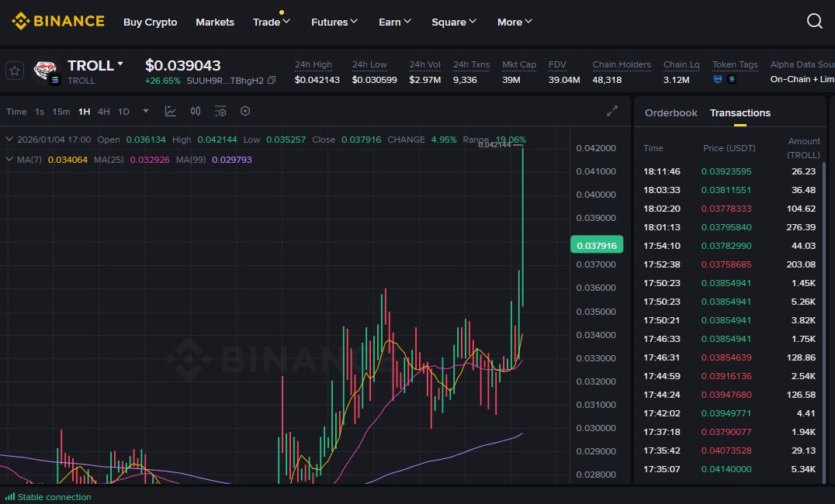Click the Chain.Holders label
The width and height of the screenshot is (835, 504).
pos(622,64)
